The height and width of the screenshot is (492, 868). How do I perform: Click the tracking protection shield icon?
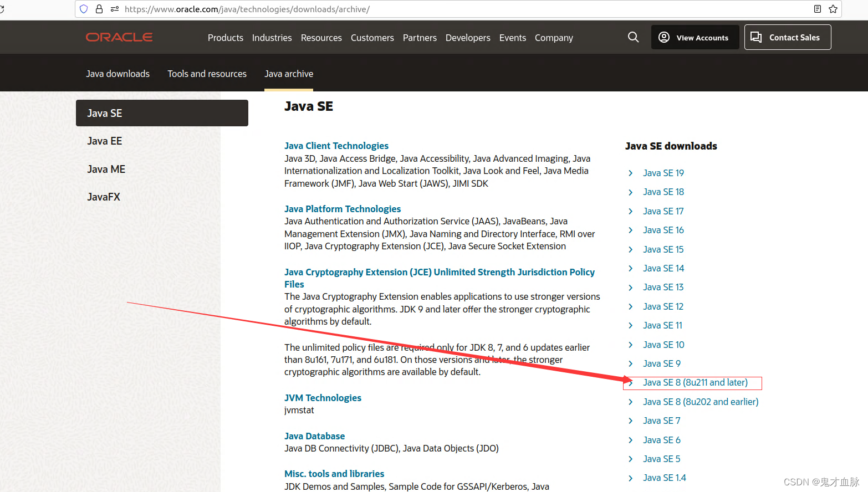pyautogui.click(x=84, y=9)
